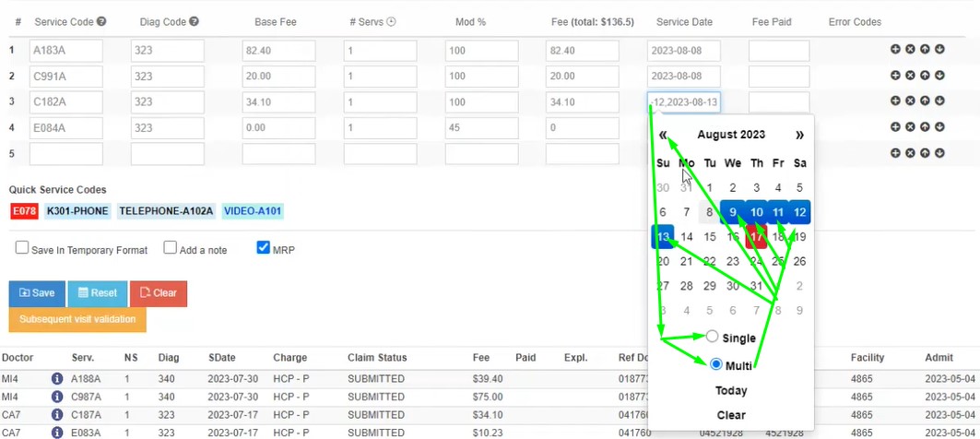Click the Save button
980x439 pixels.
pos(36,293)
